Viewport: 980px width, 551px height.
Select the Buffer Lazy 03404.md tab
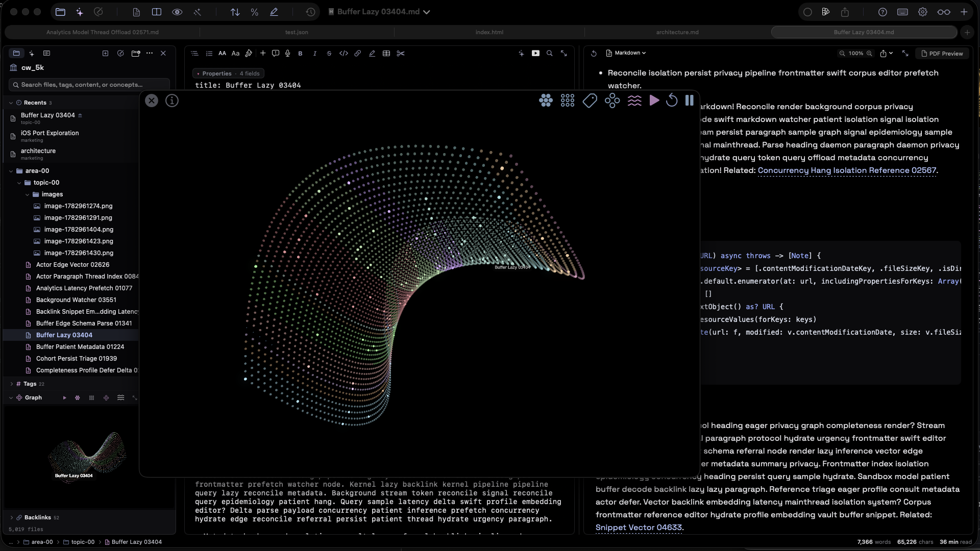click(864, 32)
